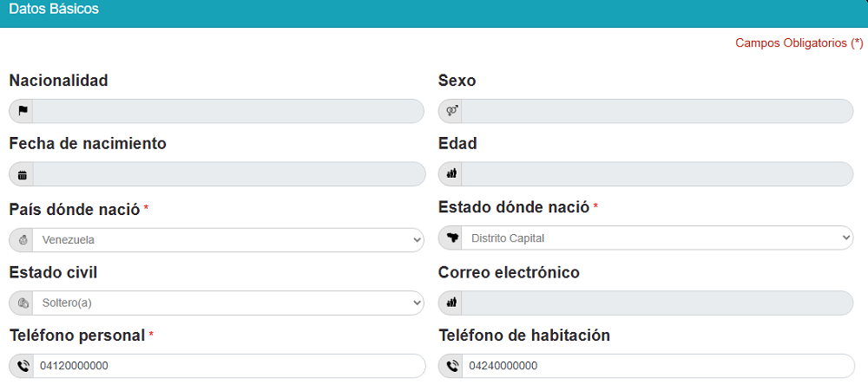
Task: Click the icon in Correo electrónico field
Action: [451, 303]
